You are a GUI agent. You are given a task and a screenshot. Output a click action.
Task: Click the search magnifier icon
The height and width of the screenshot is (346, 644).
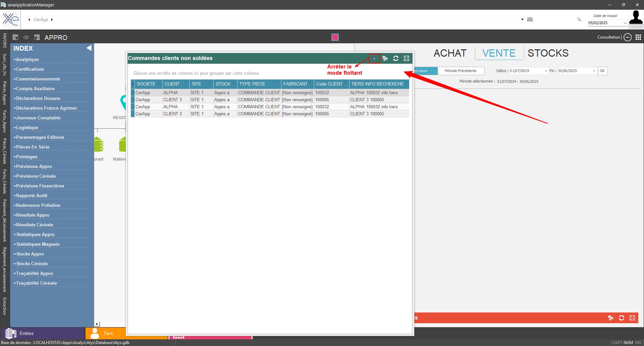pos(579,19)
